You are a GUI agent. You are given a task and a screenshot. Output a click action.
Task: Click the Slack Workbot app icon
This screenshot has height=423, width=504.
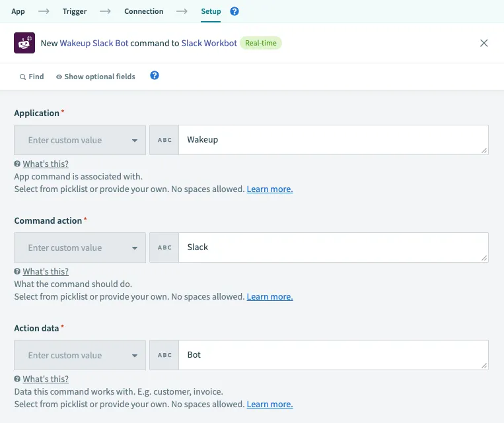pos(24,43)
